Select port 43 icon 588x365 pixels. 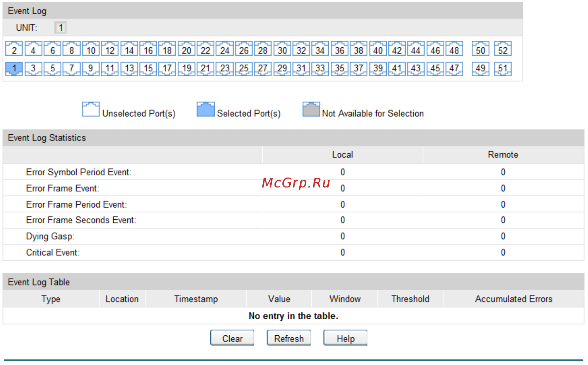[x=416, y=69]
